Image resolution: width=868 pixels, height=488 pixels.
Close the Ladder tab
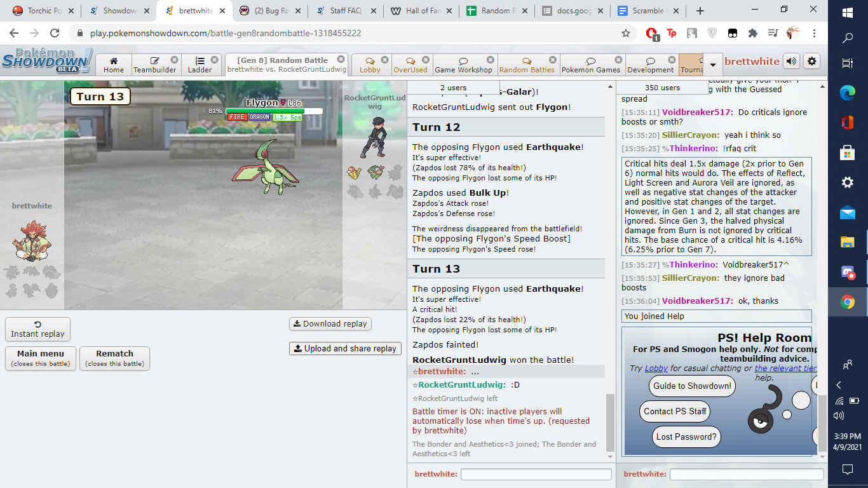(215, 59)
